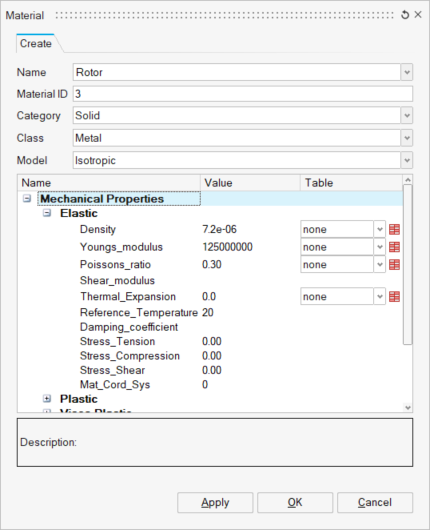
Task: Switch to the Create tab
Action: tap(36, 44)
